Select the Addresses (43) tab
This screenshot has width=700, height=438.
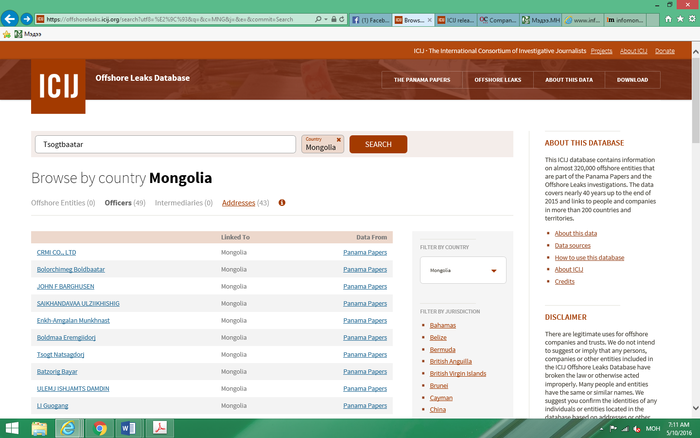245,203
